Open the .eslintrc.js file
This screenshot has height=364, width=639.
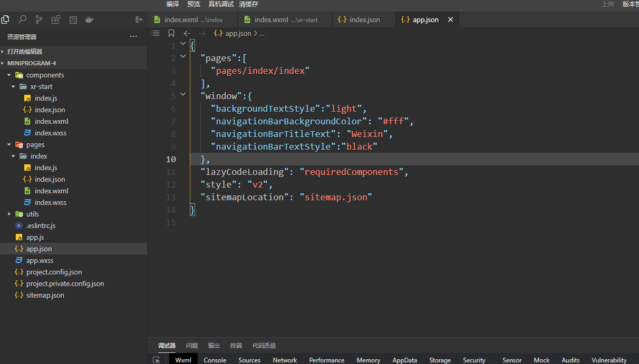(x=74, y=225)
